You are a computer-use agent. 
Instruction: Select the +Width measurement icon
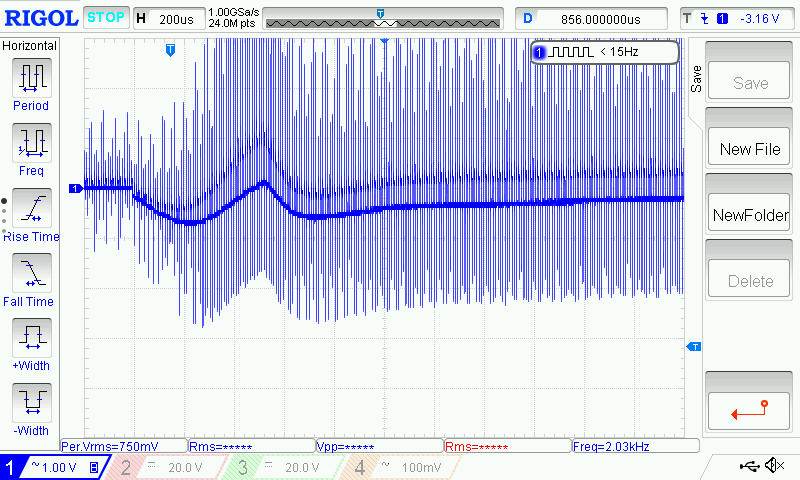31,337
